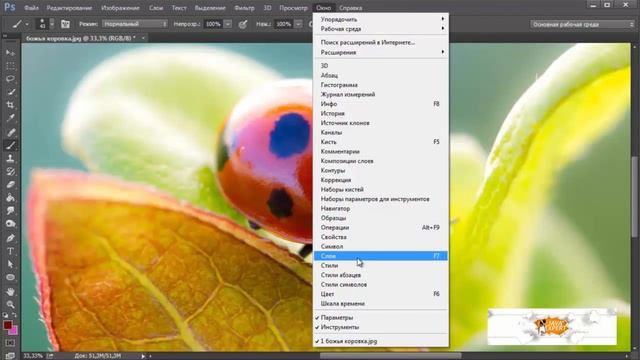Click Поиск расширений в Интернете
Image resolution: width=640 pixels, height=360 pixels.
click(380, 42)
